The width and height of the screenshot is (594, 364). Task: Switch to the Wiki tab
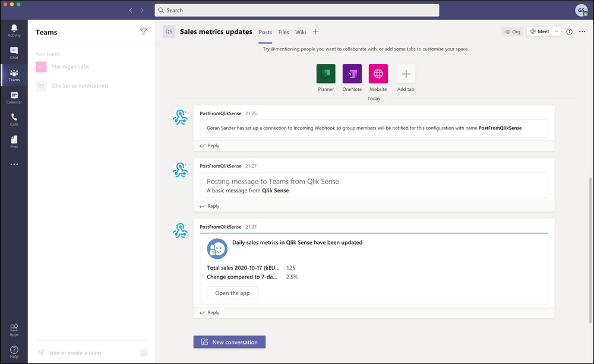300,32
